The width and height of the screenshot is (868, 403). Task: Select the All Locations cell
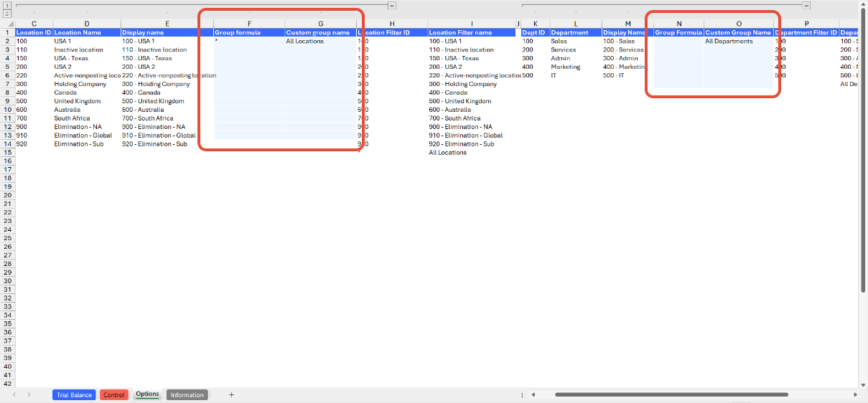click(305, 42)
